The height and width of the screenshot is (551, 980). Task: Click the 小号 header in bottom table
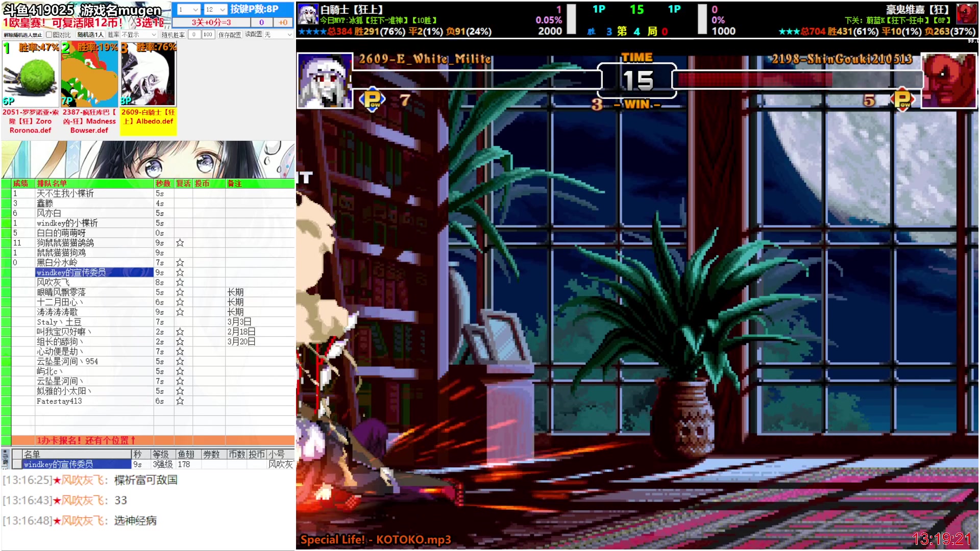pyautogui.click(x=281, y=454)
